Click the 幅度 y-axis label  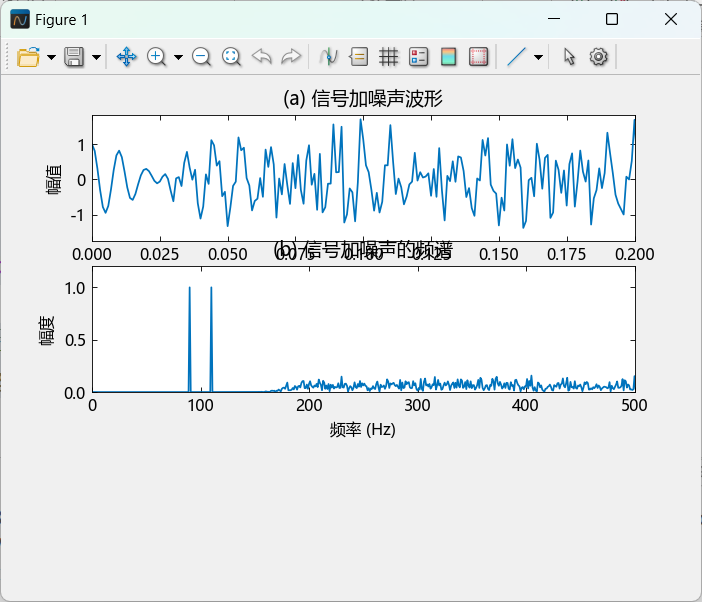point(46,330)
